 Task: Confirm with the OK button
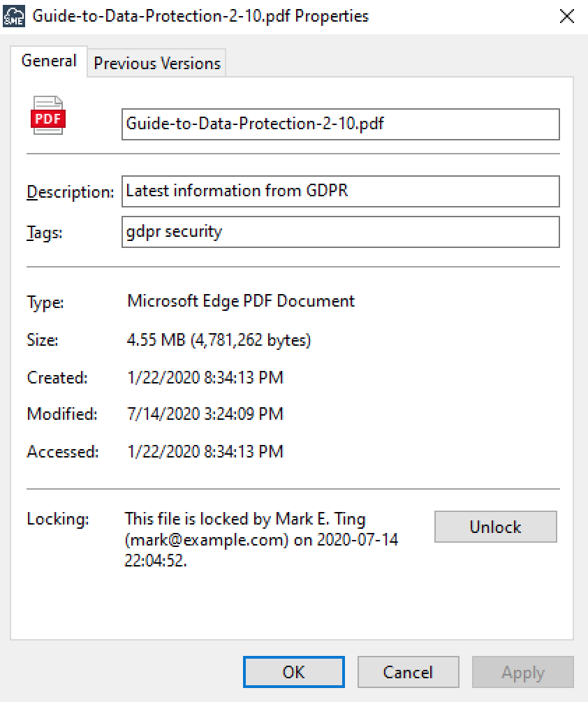tap(293, 672)
